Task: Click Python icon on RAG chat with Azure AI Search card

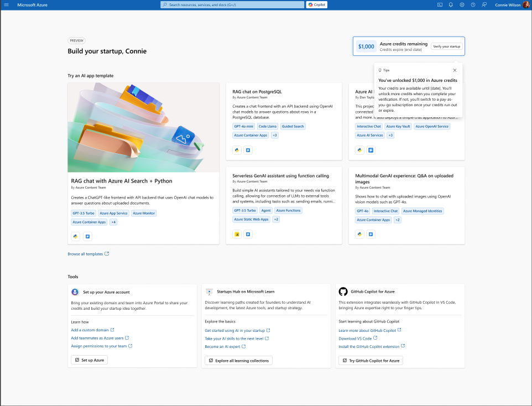Action: click(x=75, y=236)
